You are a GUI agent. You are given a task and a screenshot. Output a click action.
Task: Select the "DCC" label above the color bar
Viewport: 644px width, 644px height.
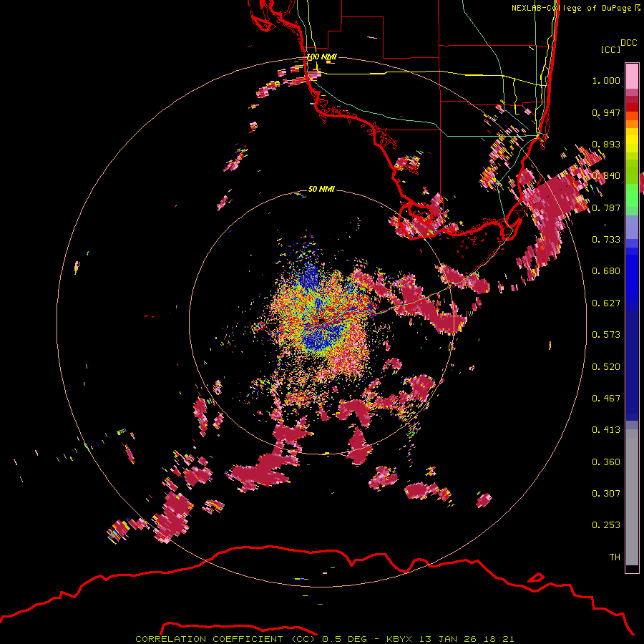click(x=628, y=43)
